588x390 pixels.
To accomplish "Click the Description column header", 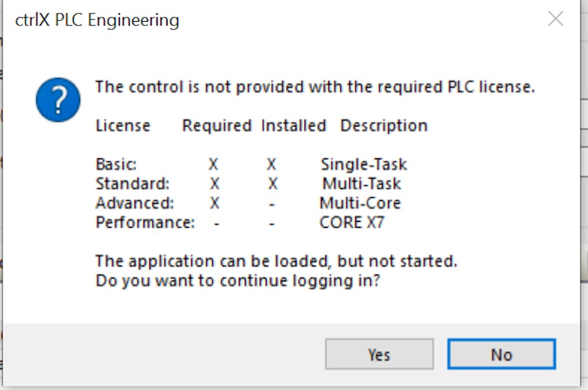I will click(x=384, y=125).
